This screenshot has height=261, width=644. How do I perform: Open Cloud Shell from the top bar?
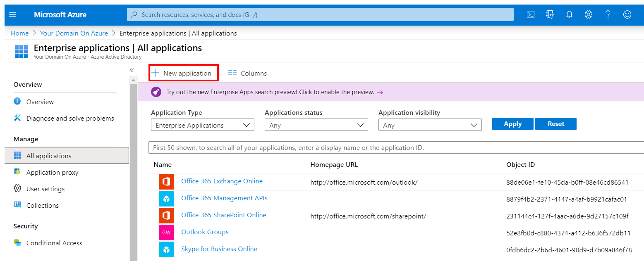coord(530,14)
